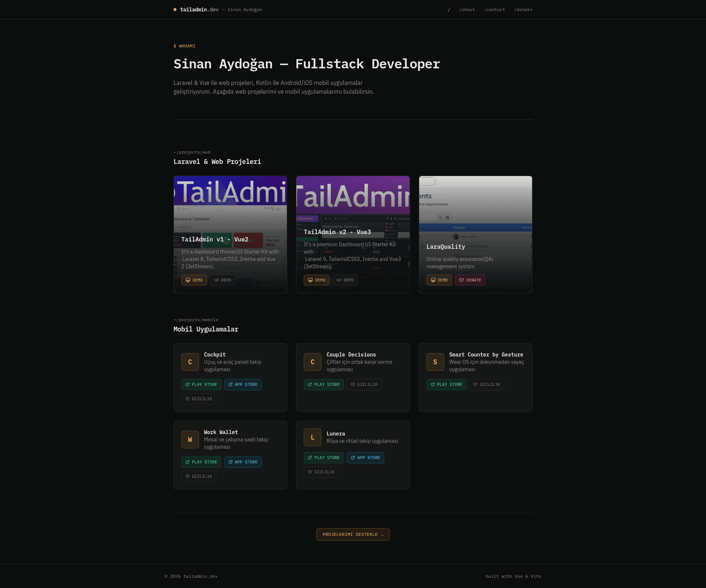Click '~/projects/web' path label
Viewport: 706px width, 588px height.
click(192, 152)
